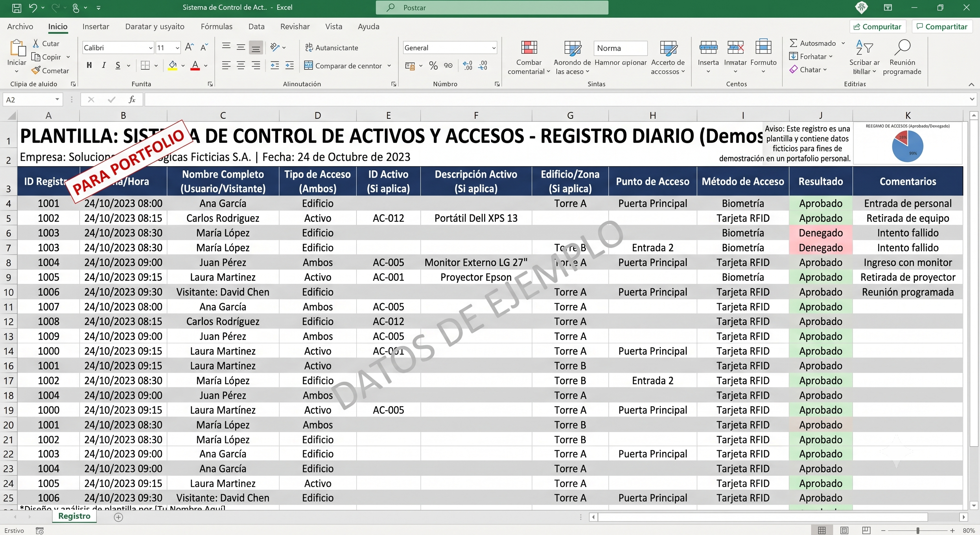980x535 pixels.
Task: Click the Cometar format painter icon
Action: [x=36, y=70]
